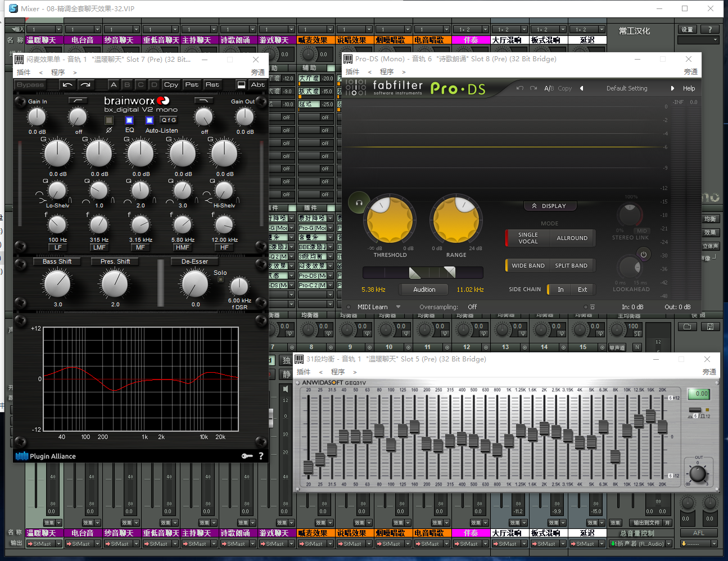Click the Pro-DS resize icon in bottom bar

point(592,307)
